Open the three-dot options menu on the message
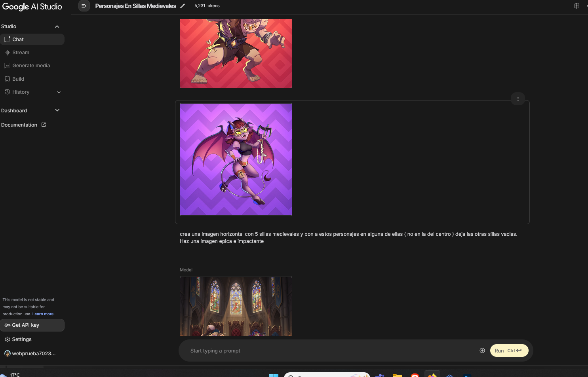The height and width of the screenshot is (377, 588). (x=518, y=99)
